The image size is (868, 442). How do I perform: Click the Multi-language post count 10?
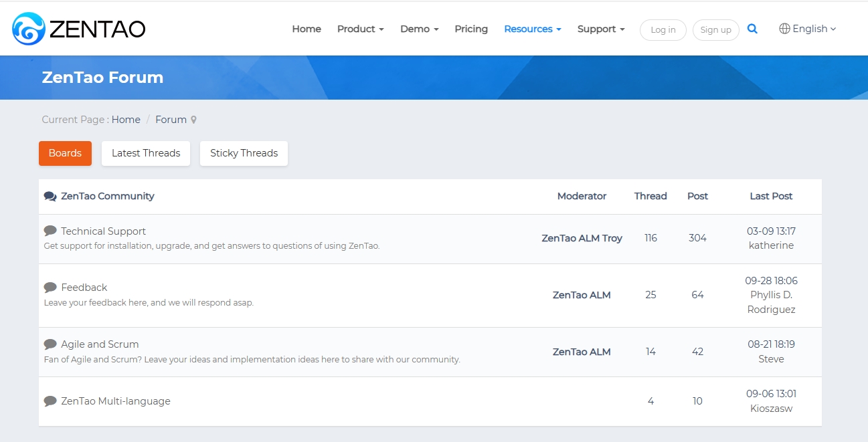697,401
